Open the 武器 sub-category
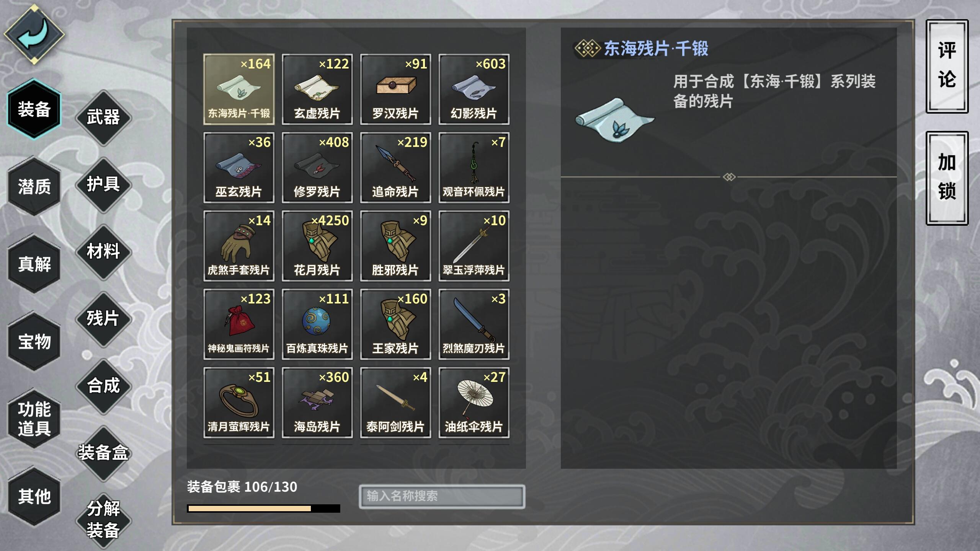The image size is (980, 551). [x=103, y=117]
